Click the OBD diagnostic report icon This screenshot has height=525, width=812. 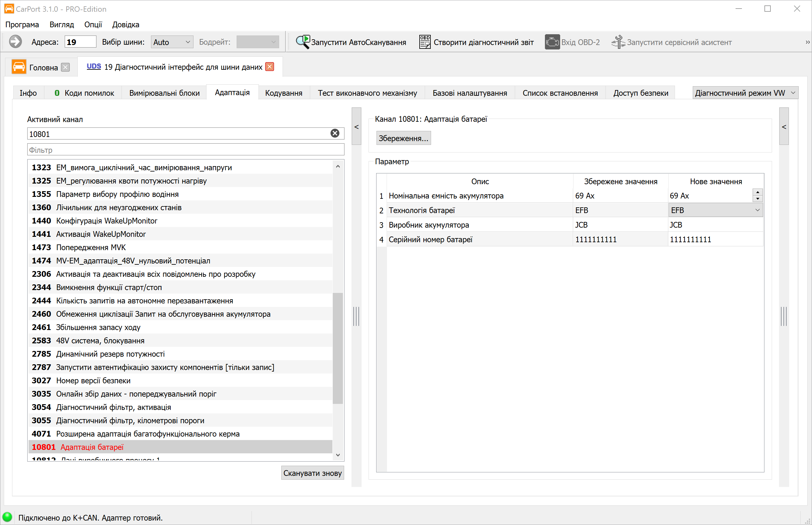click(x=425, y=42)
